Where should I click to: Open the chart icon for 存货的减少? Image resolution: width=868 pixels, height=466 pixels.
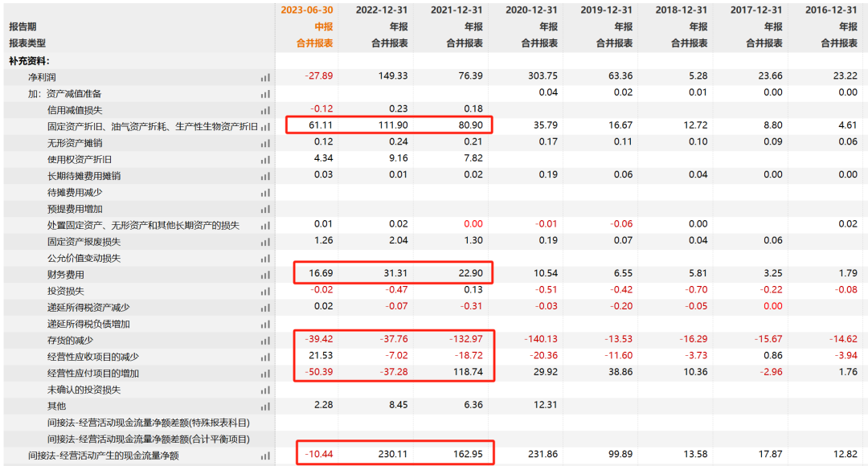click(x=266, y=341)
